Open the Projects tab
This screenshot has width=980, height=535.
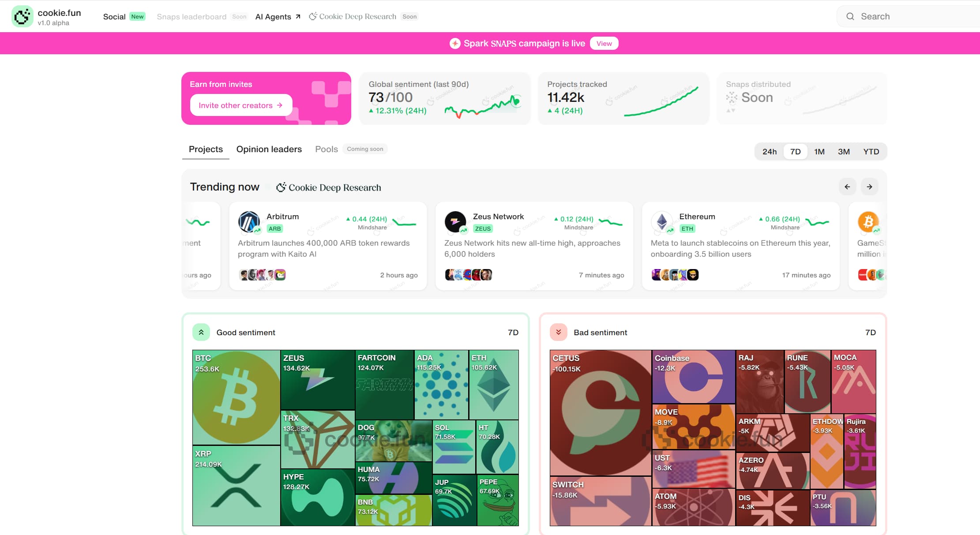[x=206, y=149]
